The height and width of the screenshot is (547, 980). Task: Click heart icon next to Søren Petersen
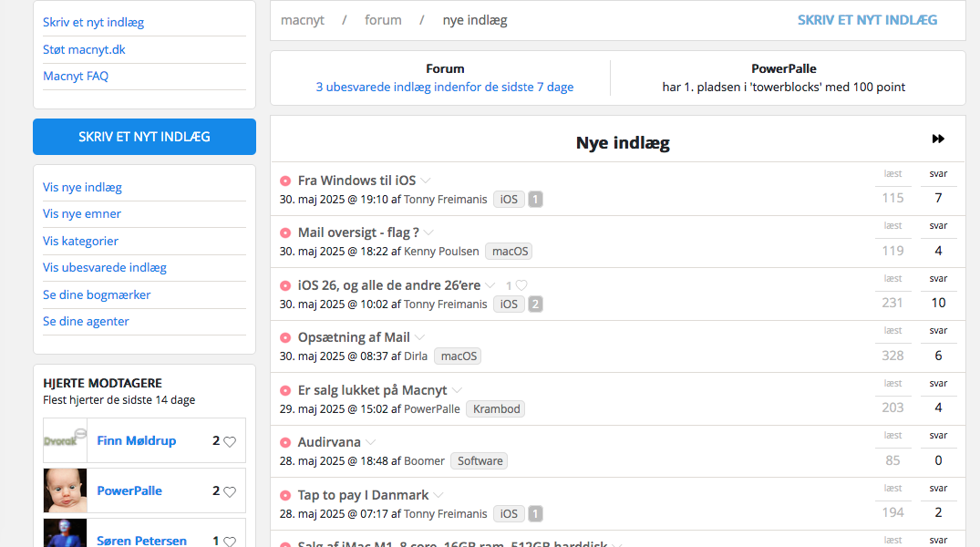(x=230, y=542)
